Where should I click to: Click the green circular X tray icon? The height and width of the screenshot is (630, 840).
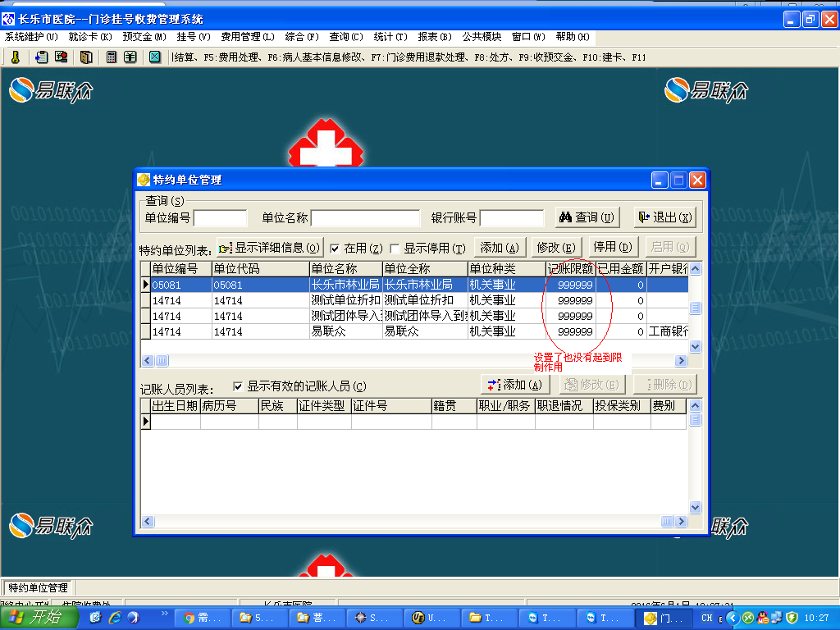(748, 618)
